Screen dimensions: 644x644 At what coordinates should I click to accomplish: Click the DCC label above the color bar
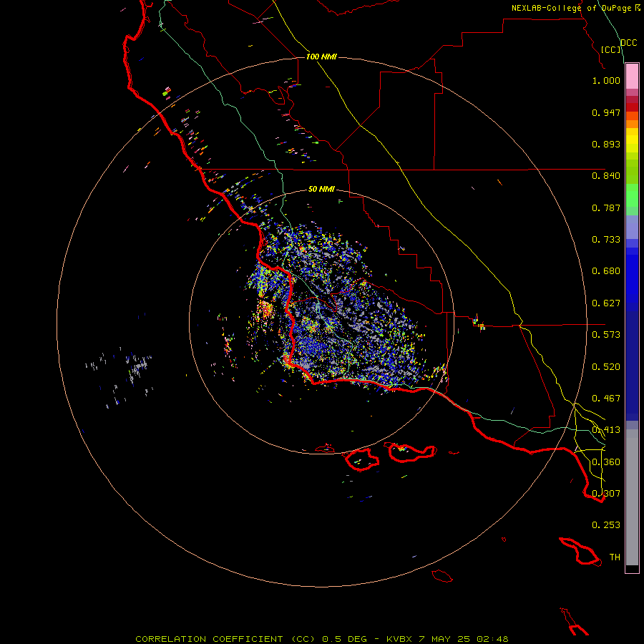(x=628, y=43)
